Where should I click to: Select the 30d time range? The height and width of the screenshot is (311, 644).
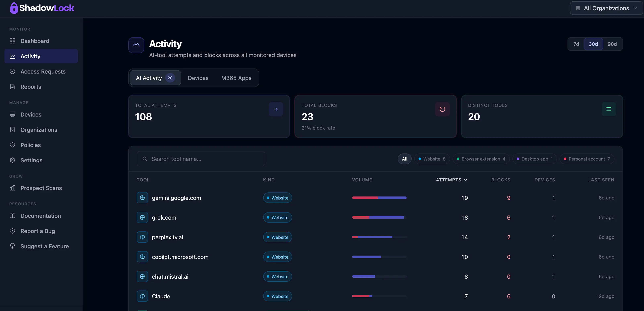coord(593,44)
